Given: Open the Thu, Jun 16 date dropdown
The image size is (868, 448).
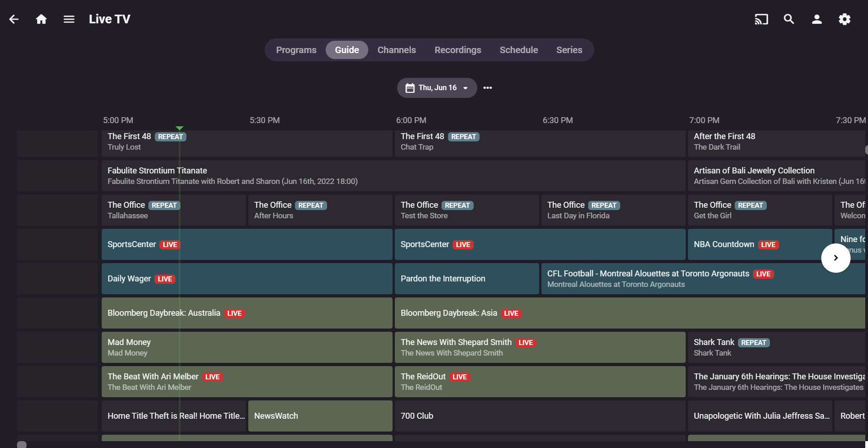Looking at the screenshot, I should coord(437,88).
